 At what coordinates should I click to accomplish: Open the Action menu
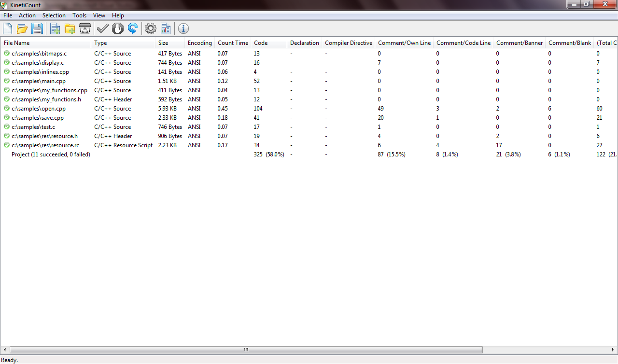point(28,15)
